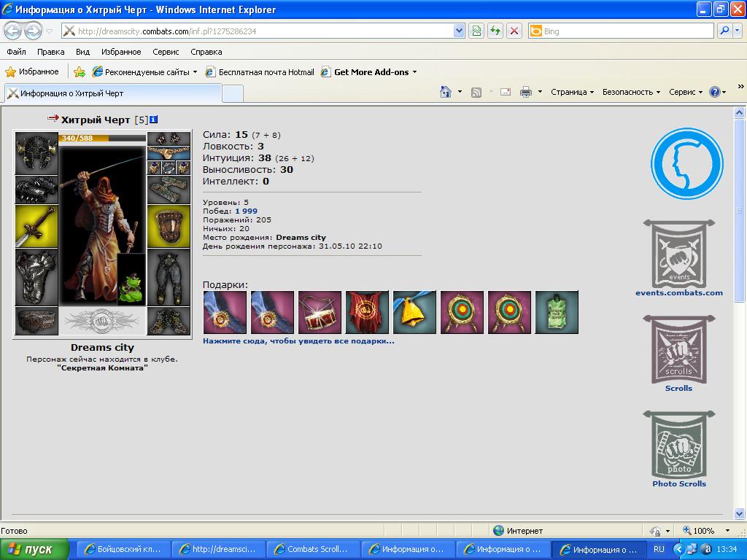Click the Refresh page button
This screenshot has height=560, width=747.
pyautogui.click(x=495, y=31)
